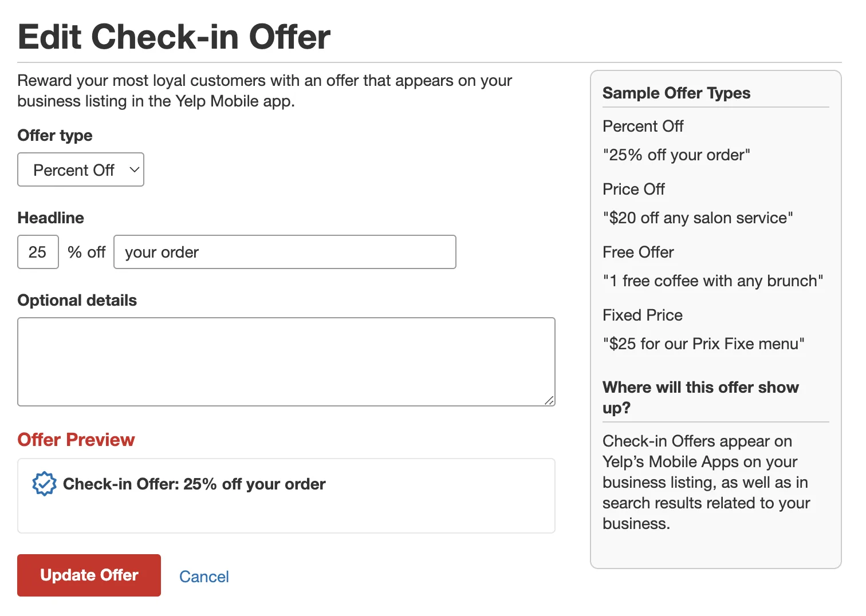The image size is (866, 616).
Task: Click the percent value field showing 25
Action: click(x=38, y=252)
